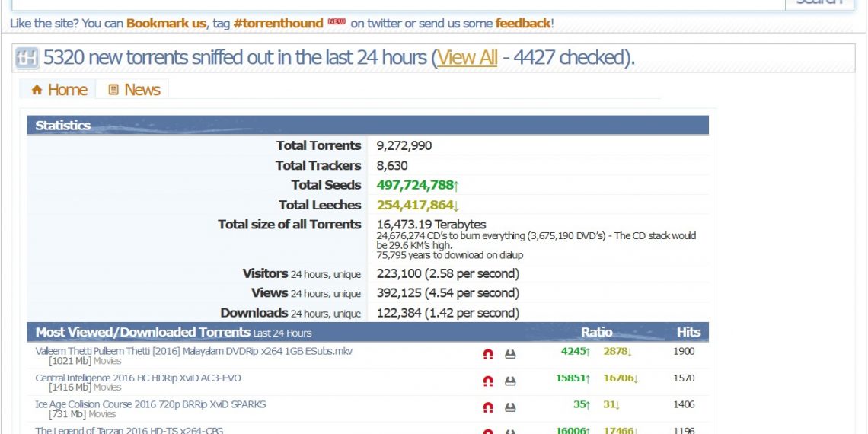Viewport: 868px width, 434px height.
Task: Switch to the News tab
Action: [132, 90]
